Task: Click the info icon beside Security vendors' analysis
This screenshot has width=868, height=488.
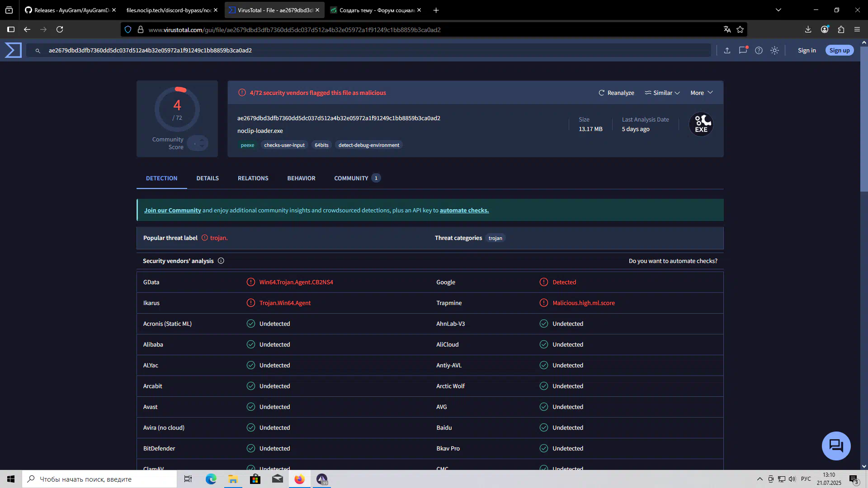Action: 221,261
